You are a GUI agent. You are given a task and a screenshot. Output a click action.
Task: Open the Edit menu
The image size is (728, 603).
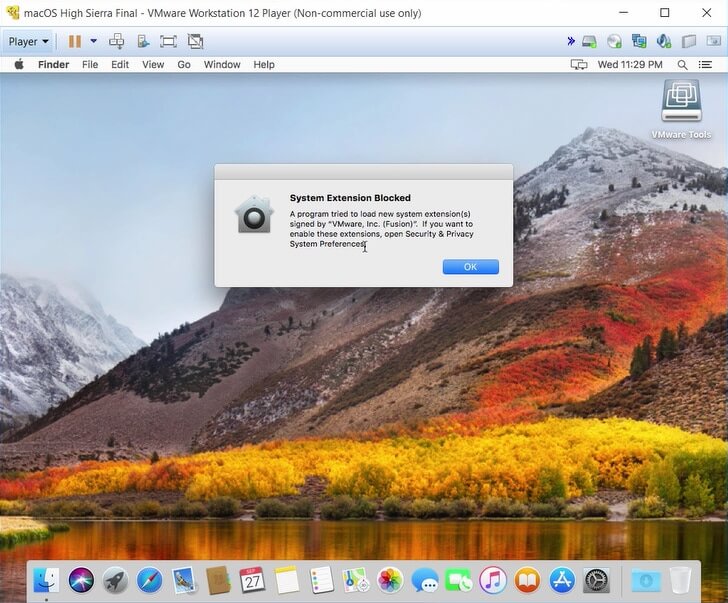120,65
